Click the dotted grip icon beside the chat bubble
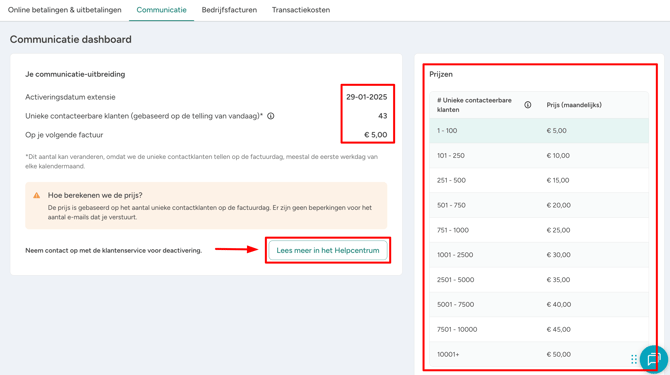 (x=634, y=360)
